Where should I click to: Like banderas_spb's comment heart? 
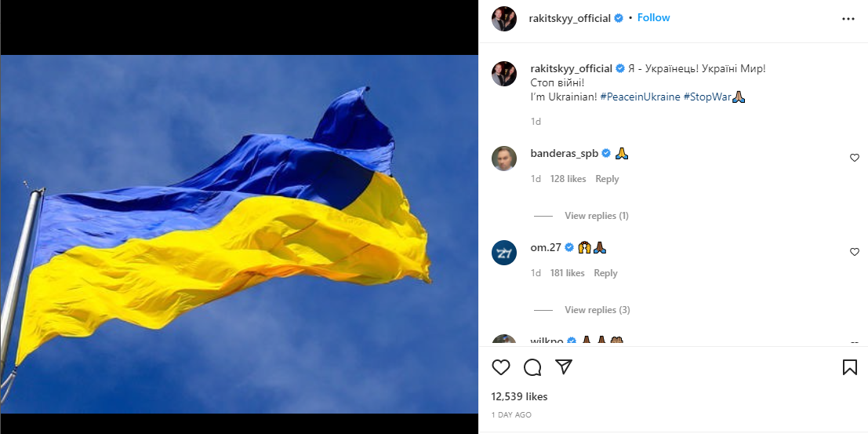[854, 158]
